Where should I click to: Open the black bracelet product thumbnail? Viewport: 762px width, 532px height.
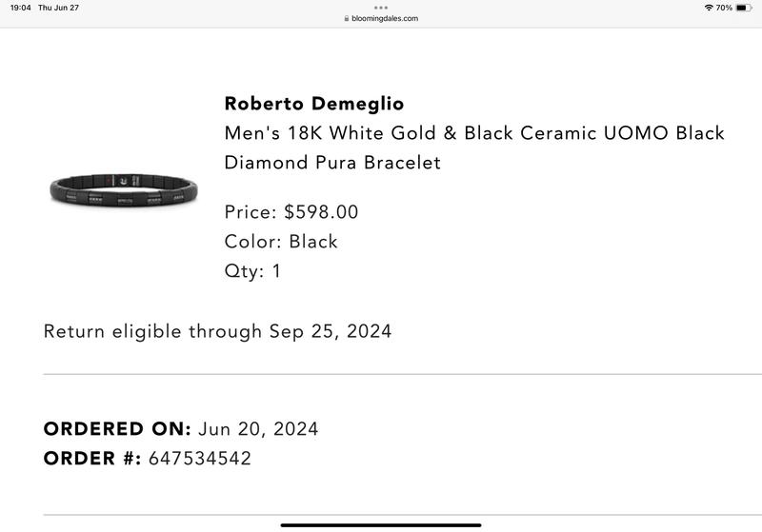coord(123,190)
